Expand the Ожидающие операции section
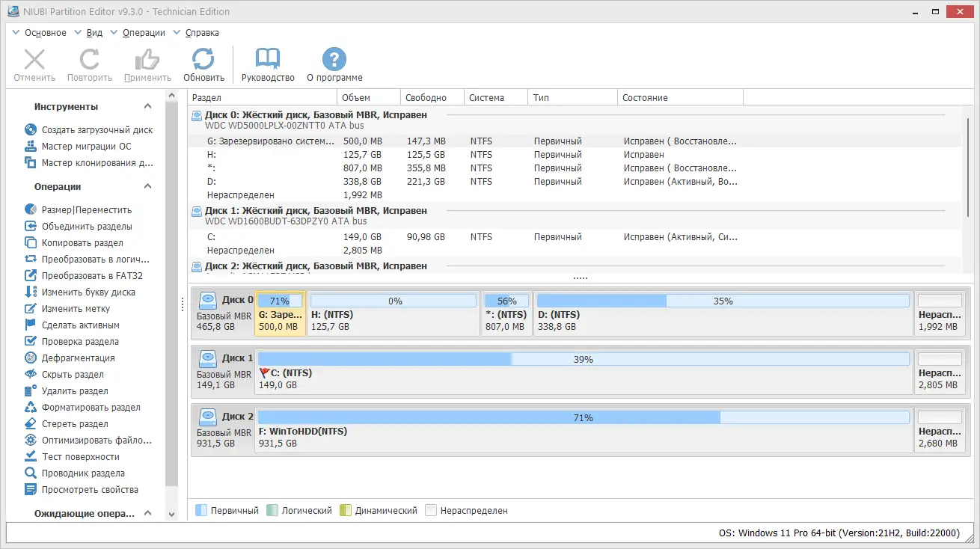The height and width of the screenshot is (549, 980). (x=147, y=513)
